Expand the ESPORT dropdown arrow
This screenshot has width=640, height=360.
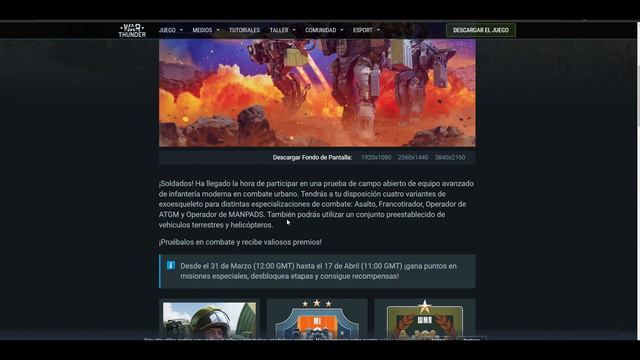(x=378, y=30)
